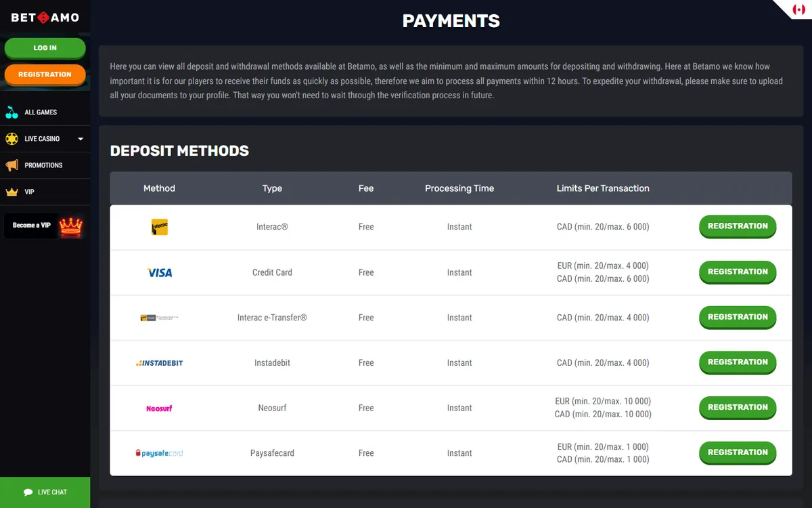Click Registration in the Neosurf row
This screenshot has height=508, width=812.
(x=738, y=408)
